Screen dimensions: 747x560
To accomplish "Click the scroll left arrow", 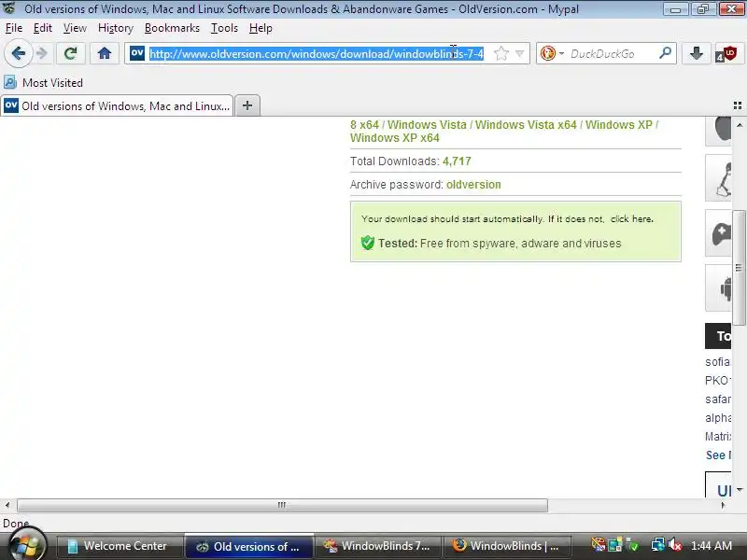I will tap(7, 505).
